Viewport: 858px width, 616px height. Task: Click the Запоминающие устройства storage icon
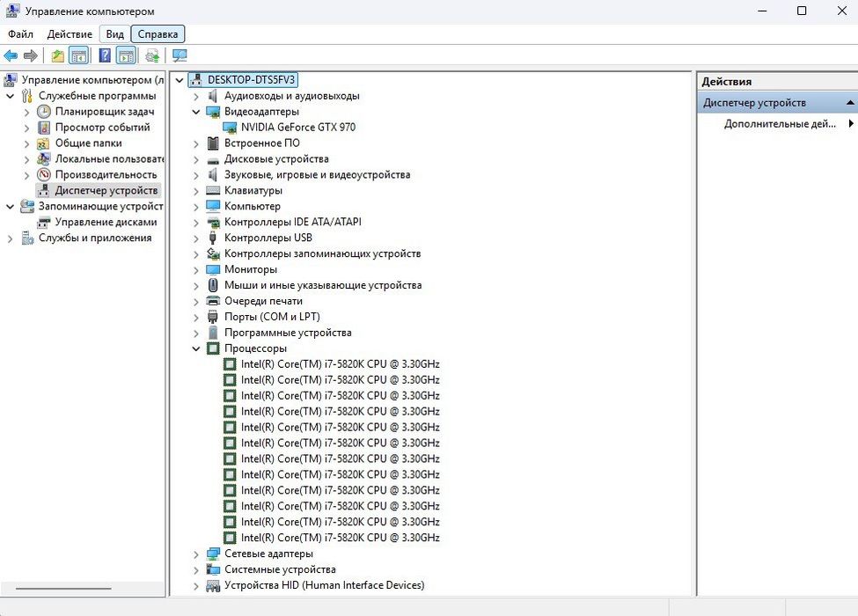point(27,206)
